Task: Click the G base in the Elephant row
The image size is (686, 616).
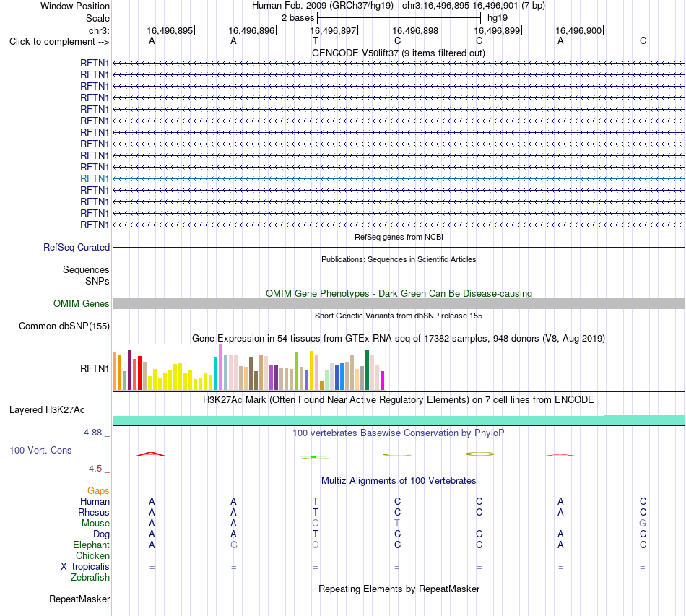Action: pyautogui.click(x=234, y=545)
